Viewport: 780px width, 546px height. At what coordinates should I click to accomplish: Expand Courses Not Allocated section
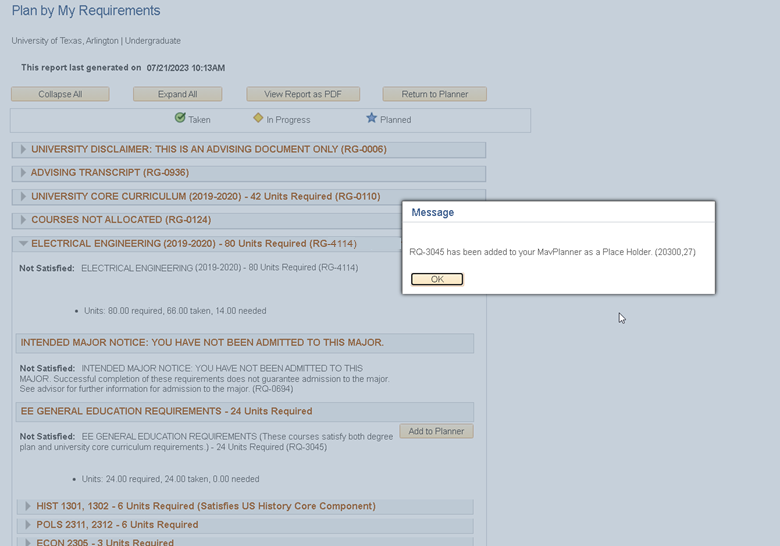[23, 220]
